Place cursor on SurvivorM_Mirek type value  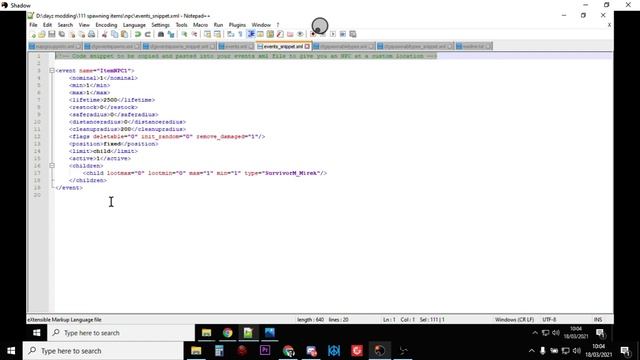click(x=291, y=173)
